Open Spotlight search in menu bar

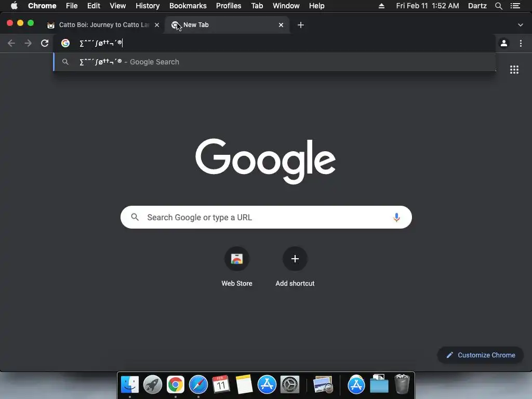pos(498,6)
